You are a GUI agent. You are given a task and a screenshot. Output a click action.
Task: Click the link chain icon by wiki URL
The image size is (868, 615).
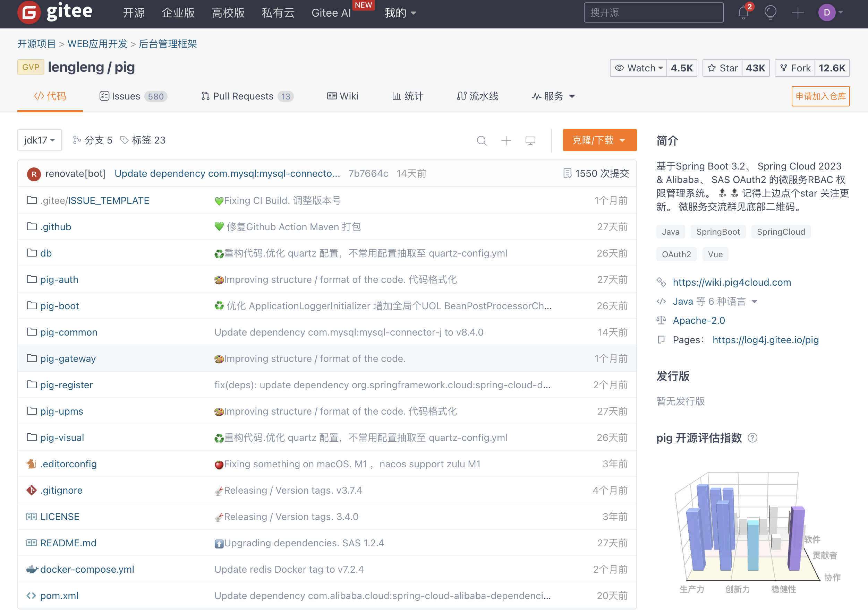point(661,282)
